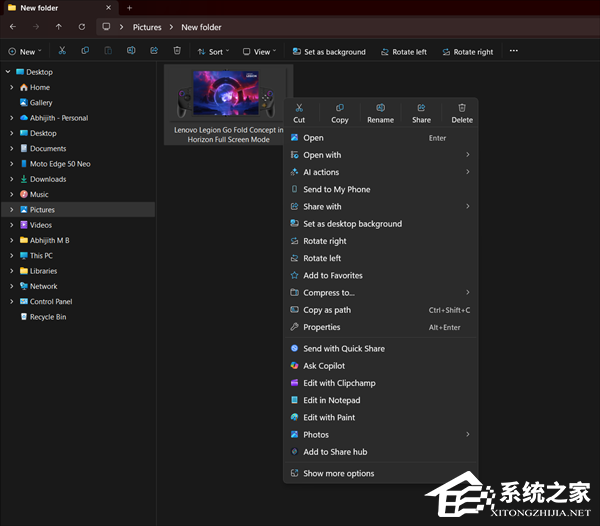Screen dimensions: 600x526
Task: Click the toolbar Delete trash icon
Action: point(177,51)
